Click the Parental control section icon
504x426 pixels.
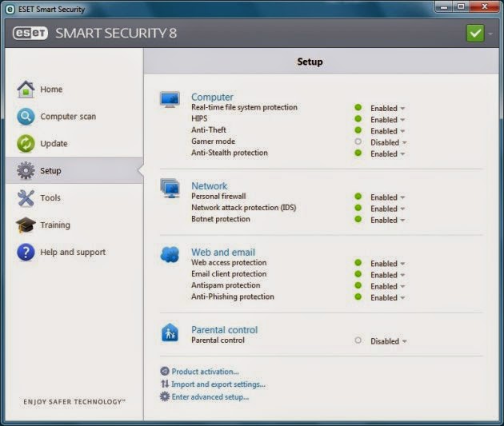pyautogui.click(x=170, y=332)
